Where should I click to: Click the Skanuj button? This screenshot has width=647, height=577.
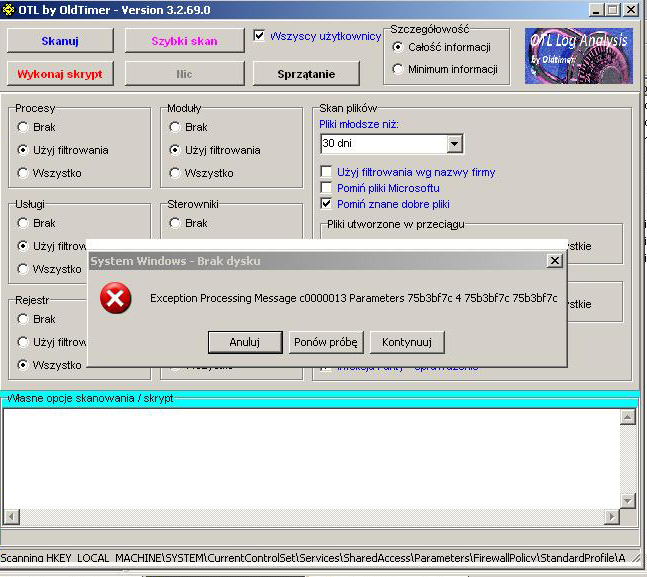click(x=60, y=40)
